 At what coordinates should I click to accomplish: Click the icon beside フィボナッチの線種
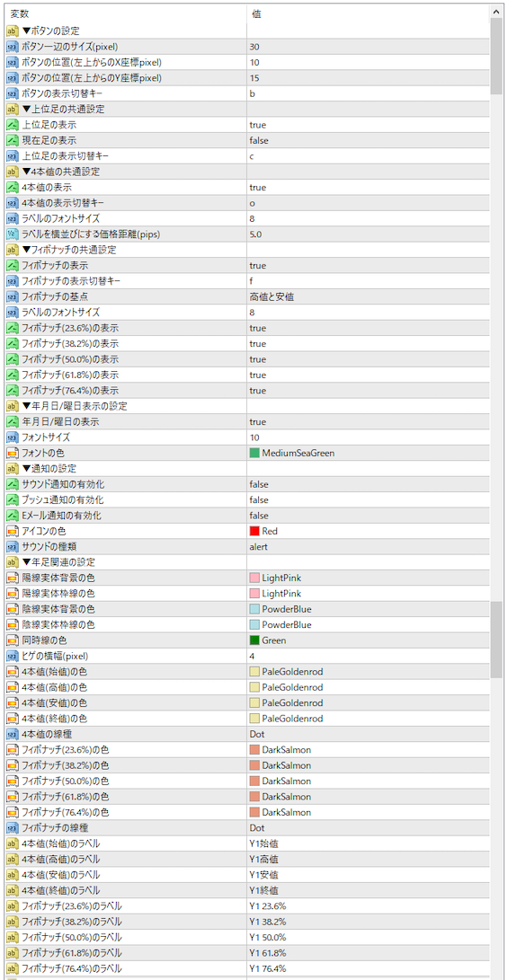coord(13,828)
